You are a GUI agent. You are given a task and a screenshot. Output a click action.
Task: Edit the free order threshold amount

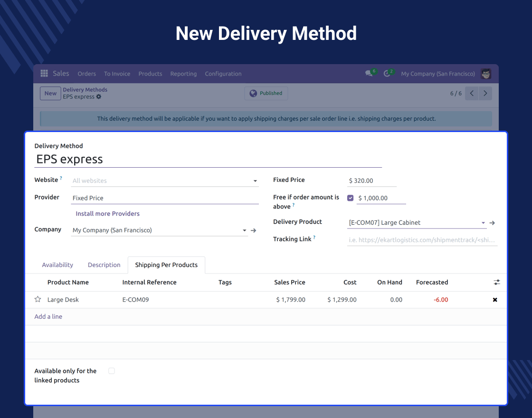pos(381,198)
